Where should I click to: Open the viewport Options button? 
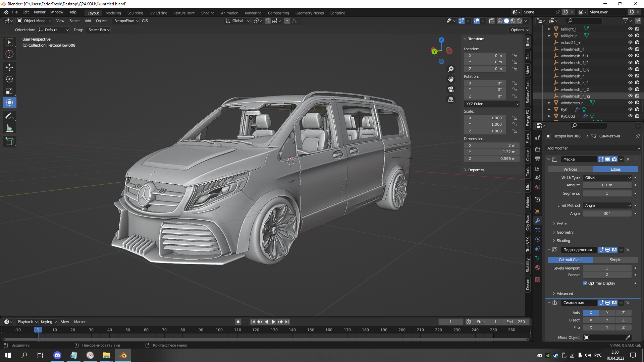pyautogui.click(x=519, y=30)
